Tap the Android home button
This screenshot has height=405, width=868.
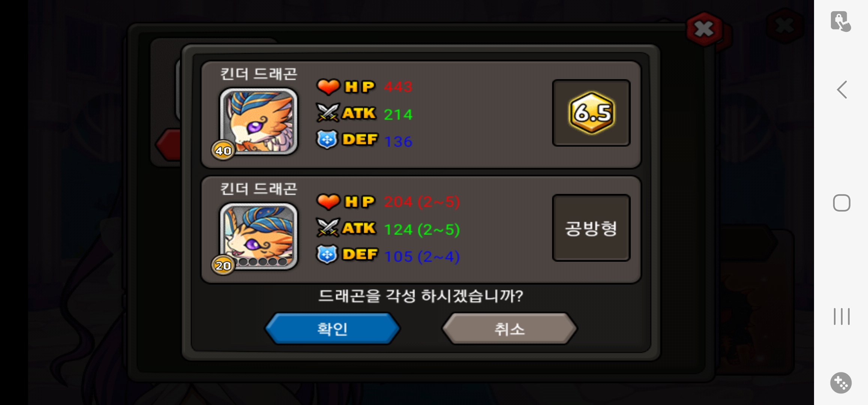point(841,203)
